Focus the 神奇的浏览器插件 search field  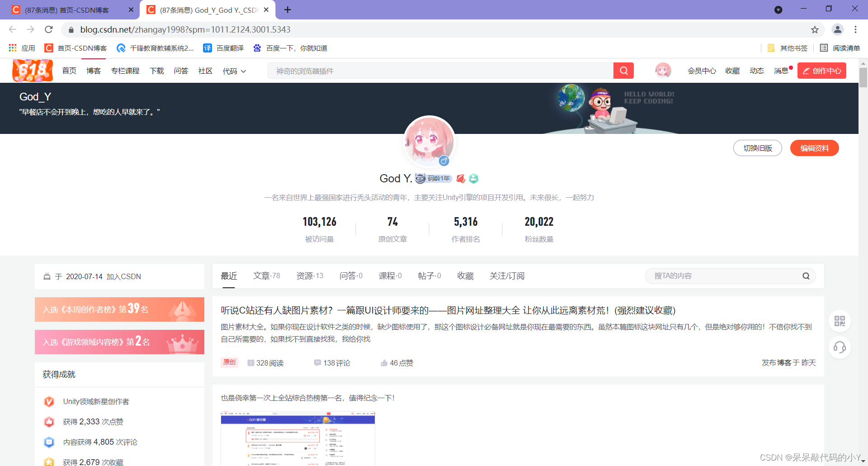tap(440, 71)
